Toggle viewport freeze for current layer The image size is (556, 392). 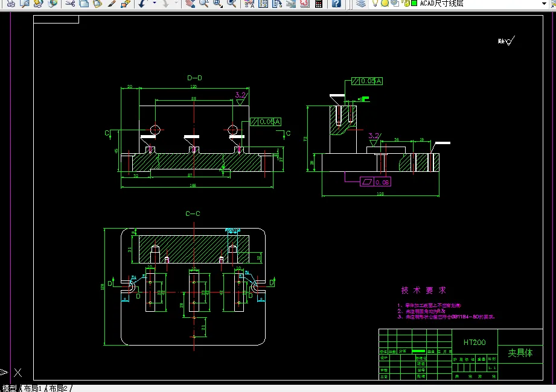coord(395,4)
